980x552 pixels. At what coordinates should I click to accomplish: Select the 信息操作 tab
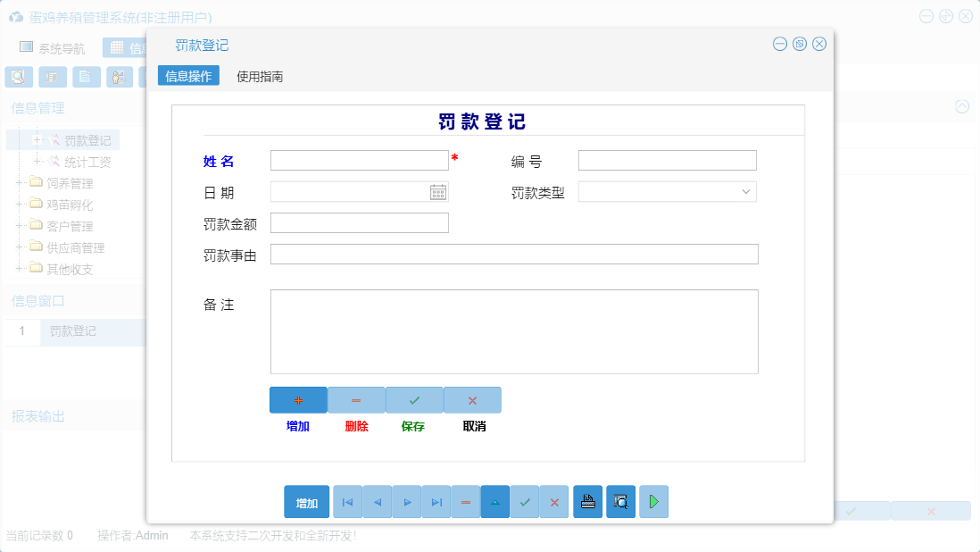187,75
